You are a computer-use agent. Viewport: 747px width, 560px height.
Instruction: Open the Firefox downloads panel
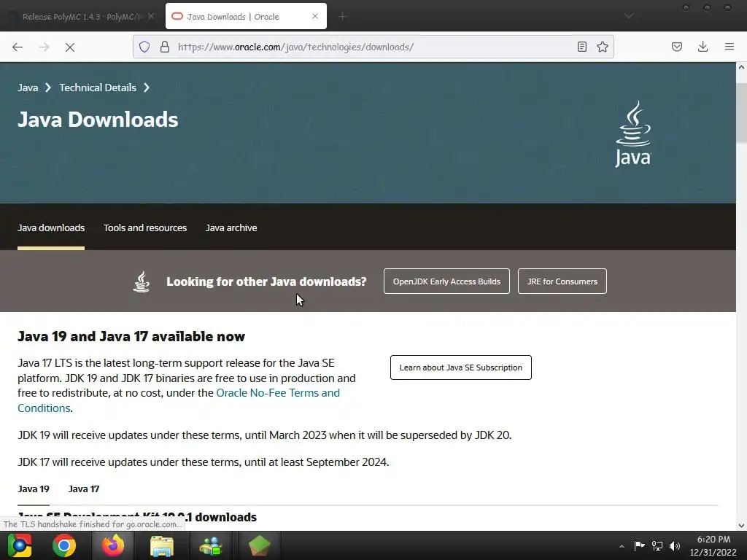[703, 47]
